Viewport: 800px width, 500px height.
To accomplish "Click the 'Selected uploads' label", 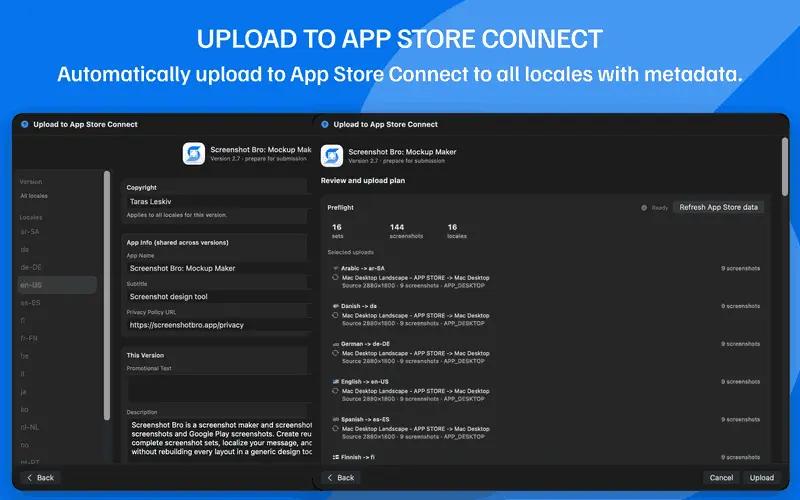I will tap(351, 252).
